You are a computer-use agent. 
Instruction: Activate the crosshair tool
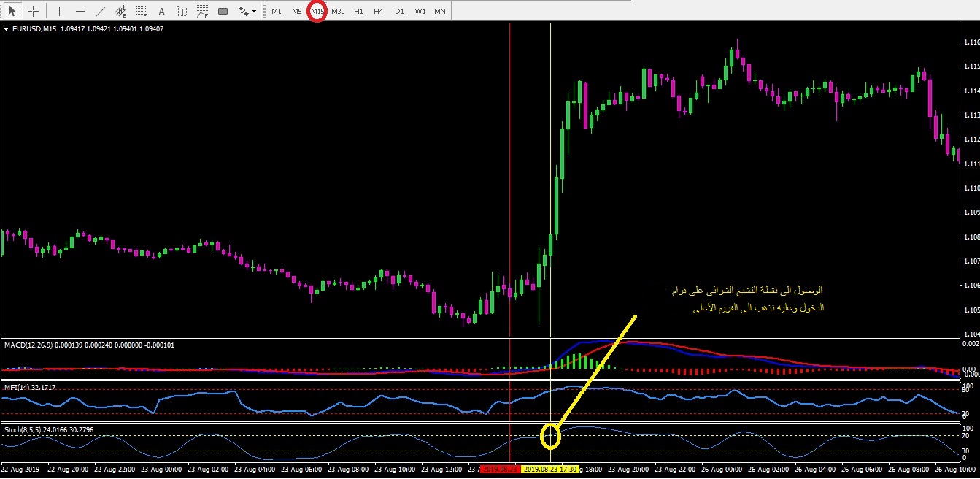tap(33, 11)
